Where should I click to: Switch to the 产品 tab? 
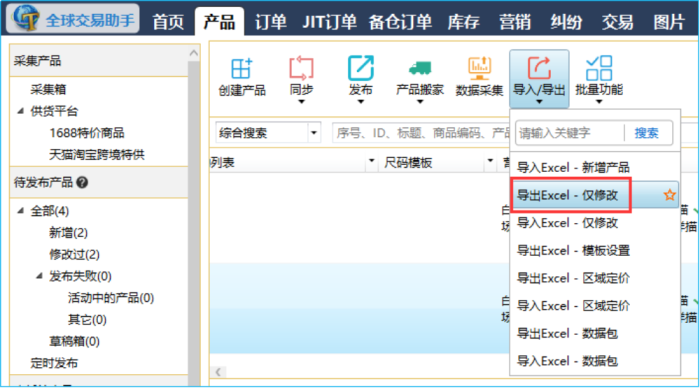click(219, 21)
